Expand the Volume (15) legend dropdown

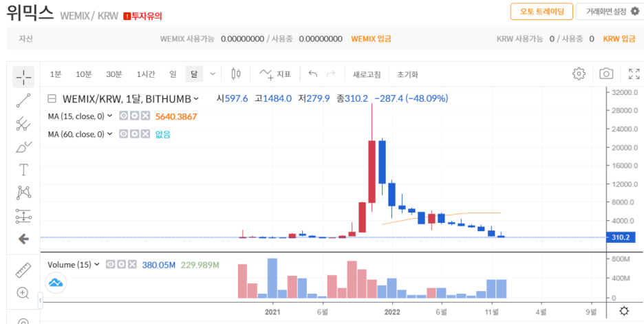click(97, 264)
